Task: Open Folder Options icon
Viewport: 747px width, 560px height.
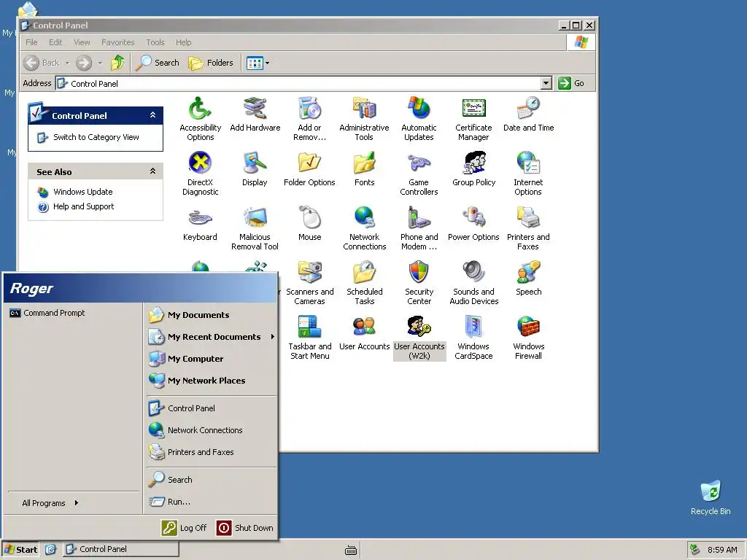Action: click(x=309, y=169)
